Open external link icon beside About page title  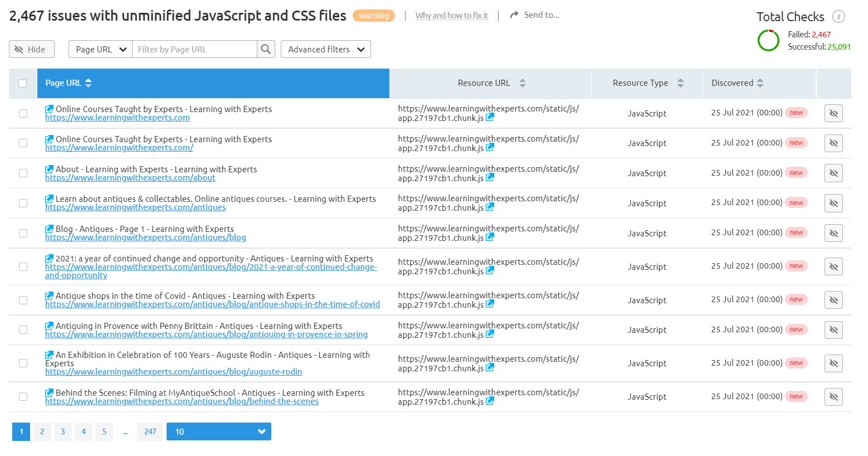[49, 169]
